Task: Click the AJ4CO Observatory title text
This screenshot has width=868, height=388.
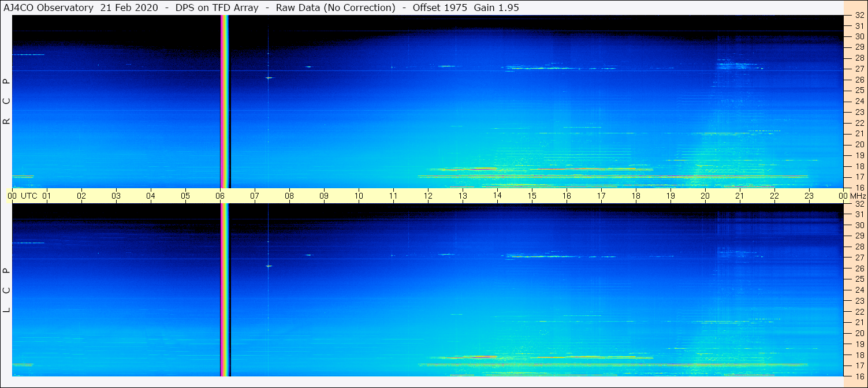Action: (x=47, y=8)
